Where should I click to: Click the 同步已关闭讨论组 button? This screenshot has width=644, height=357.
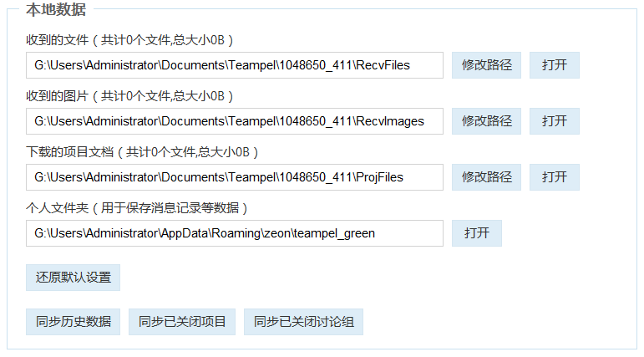[x=303, y=322]
